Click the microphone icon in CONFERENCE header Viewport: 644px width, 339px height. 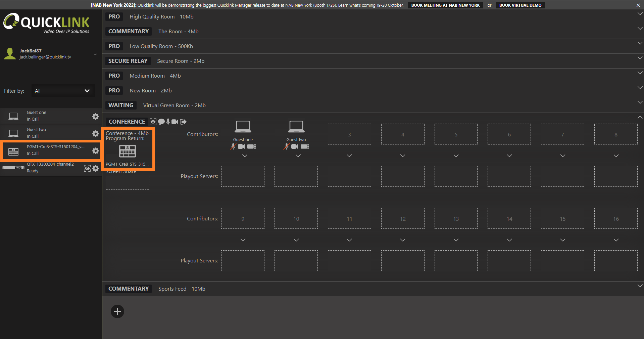168,122
